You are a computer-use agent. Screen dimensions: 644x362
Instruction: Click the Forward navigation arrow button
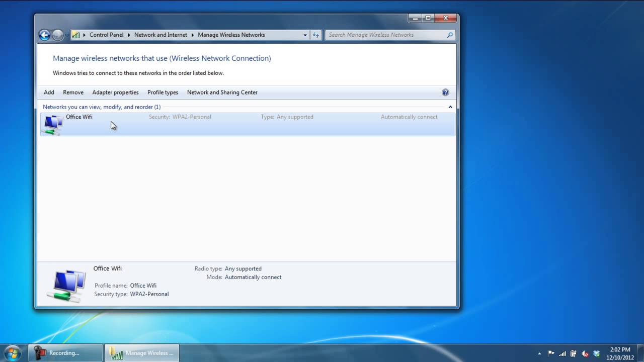tap(57, 35)
